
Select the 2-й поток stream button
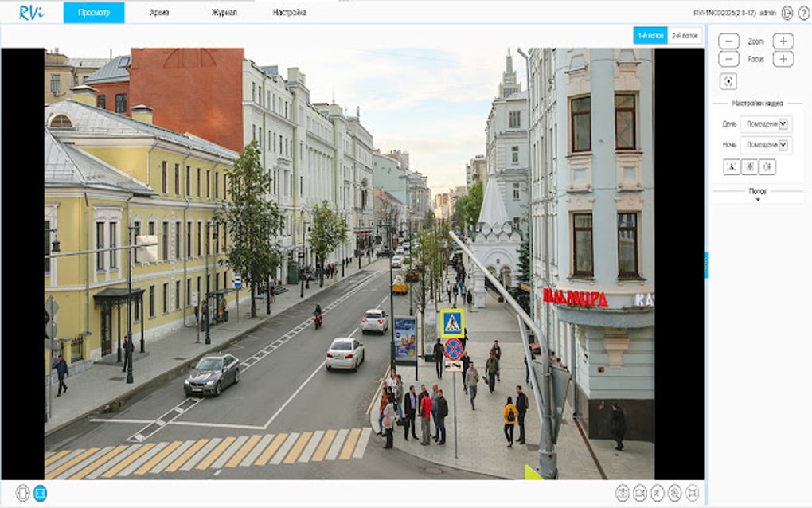[686, 37]
